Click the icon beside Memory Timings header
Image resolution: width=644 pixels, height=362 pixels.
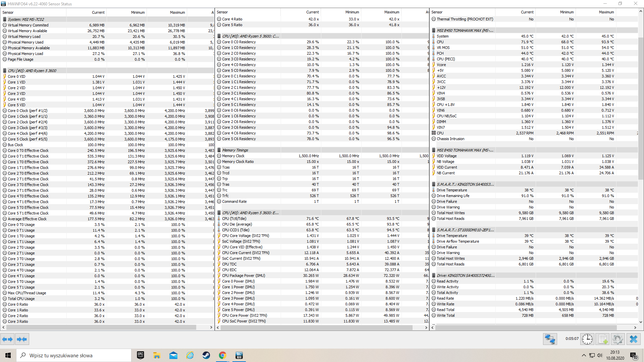tap(219, 150)
